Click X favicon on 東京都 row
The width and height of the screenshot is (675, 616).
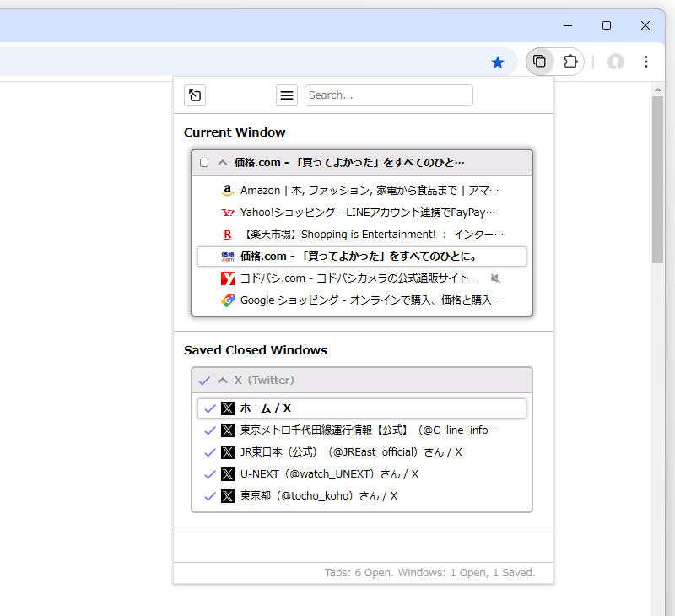coord(228,496)
